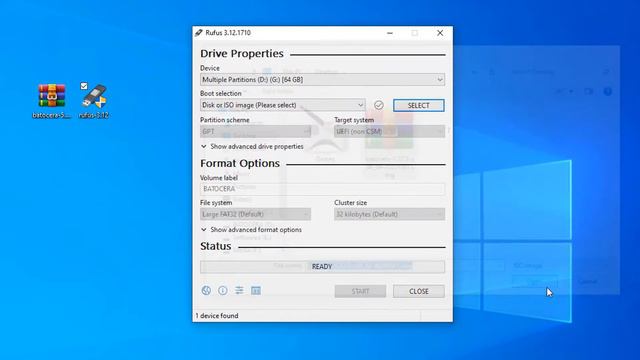Click the checksum checkmark icon beside SELECT
The width and height of the screenshot is (640, 360).
(x=379, y=105)
